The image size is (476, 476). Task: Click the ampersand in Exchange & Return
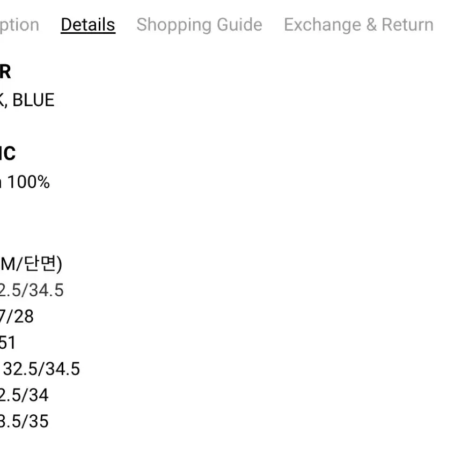[371, 25]
